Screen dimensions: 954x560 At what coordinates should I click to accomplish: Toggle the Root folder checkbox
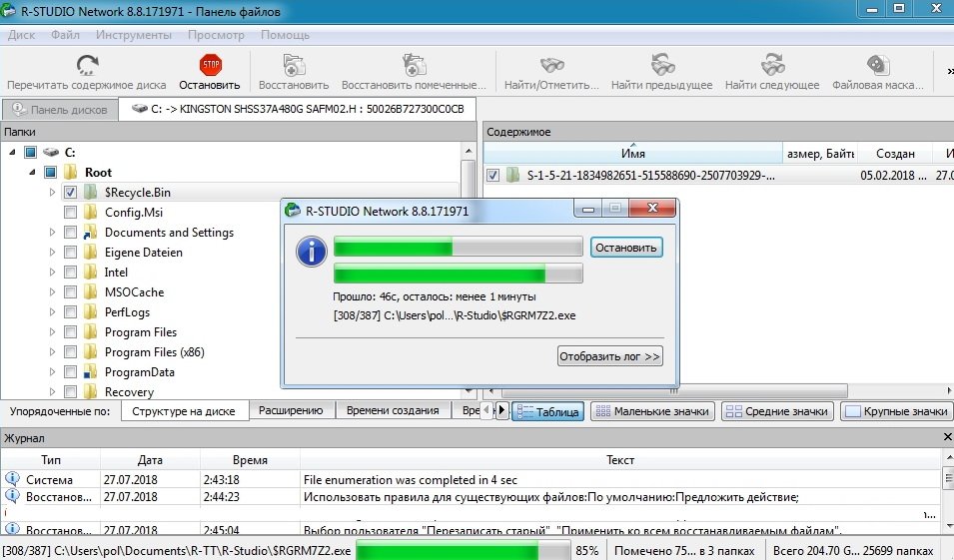(51, 172)
